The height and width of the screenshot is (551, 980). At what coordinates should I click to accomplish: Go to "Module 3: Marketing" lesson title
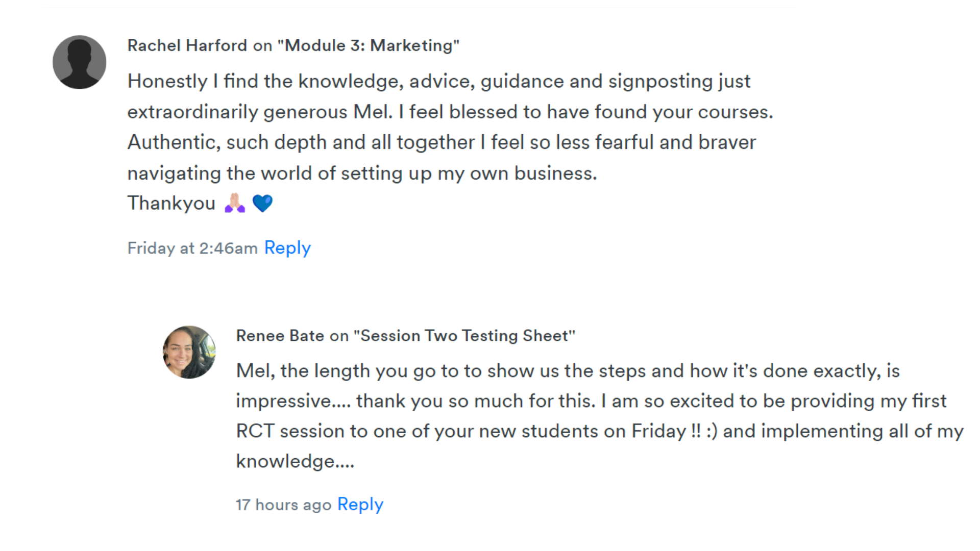369,45
